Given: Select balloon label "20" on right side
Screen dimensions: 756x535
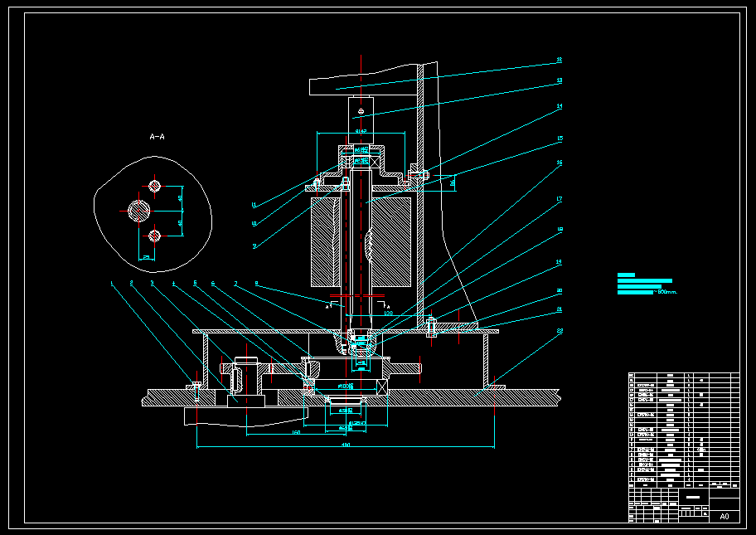Looking at the screenshot, I should tap(560, 291).
